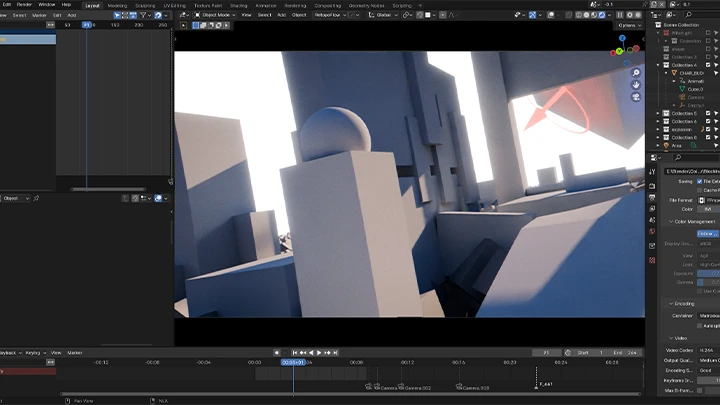Click the auto keying record button
Viewport: 720px width, 405px height.
(276, 353)
